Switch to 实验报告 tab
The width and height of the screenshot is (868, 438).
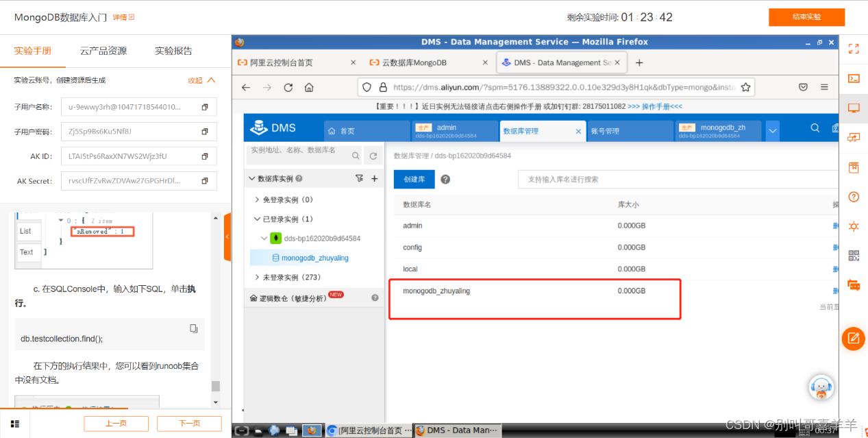pos(173,51)
